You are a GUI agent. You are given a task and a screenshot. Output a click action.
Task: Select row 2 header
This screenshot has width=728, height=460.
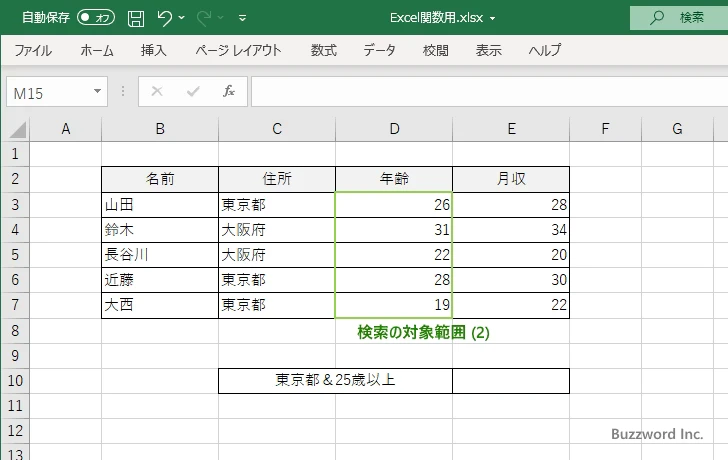15,179
